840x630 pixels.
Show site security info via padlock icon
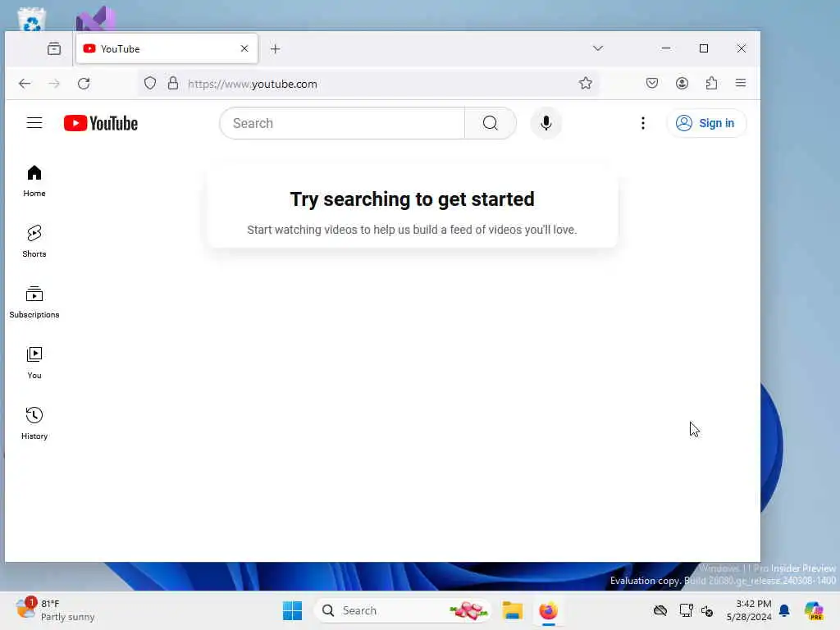[x=172, y=83]
